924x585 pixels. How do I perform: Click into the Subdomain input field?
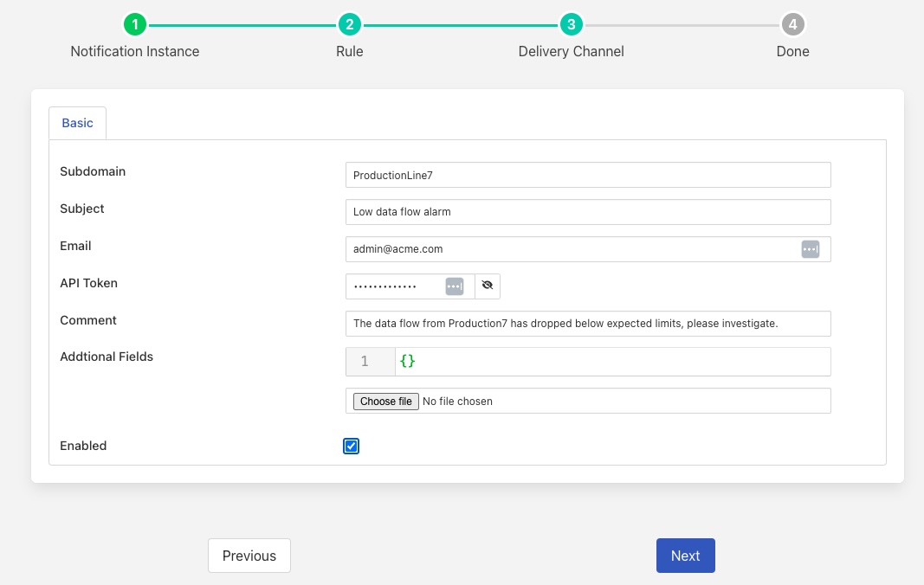(x=587, y=175)
